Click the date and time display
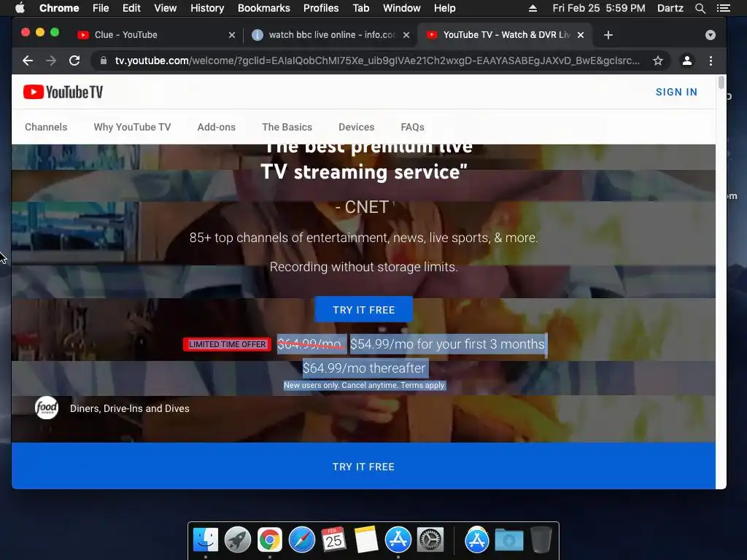The height and width of the screenshot is (560, 747). (599, 8)
